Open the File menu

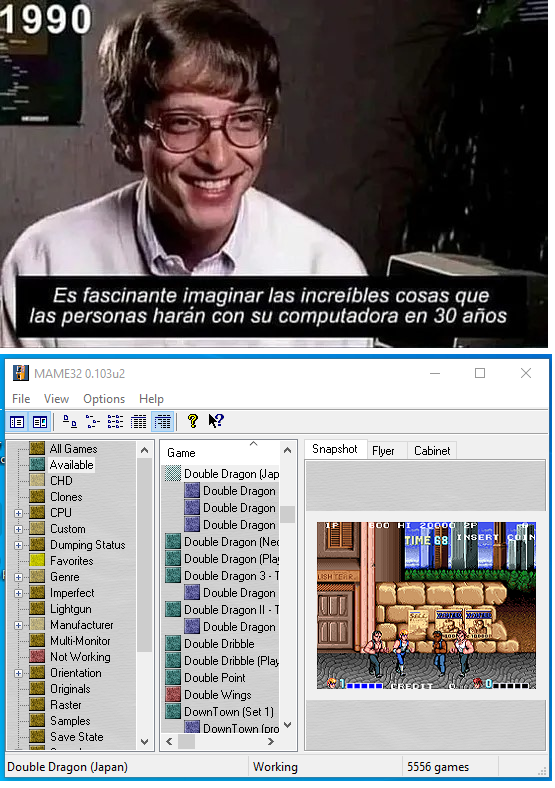tap(21, 399)
